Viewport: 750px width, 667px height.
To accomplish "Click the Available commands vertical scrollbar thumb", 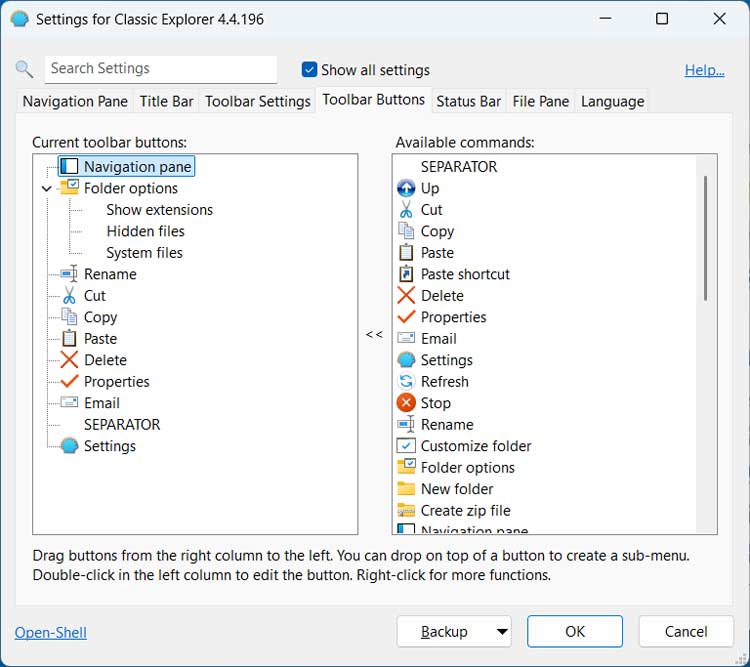I will 705,238.
